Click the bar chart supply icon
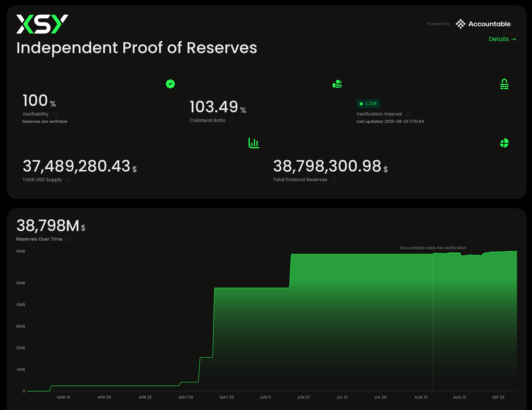The height and width of the screenshot is (410, 532). [x=254, y=143]
